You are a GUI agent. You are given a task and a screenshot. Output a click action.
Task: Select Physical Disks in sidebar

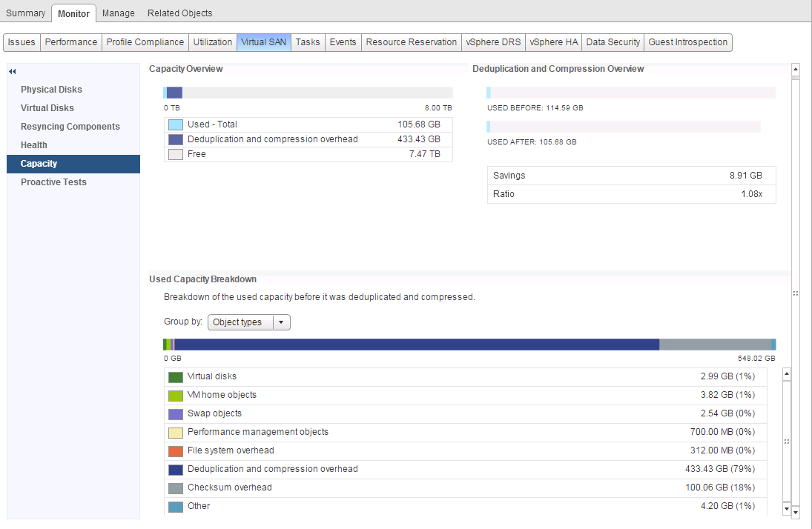point(73,90)
